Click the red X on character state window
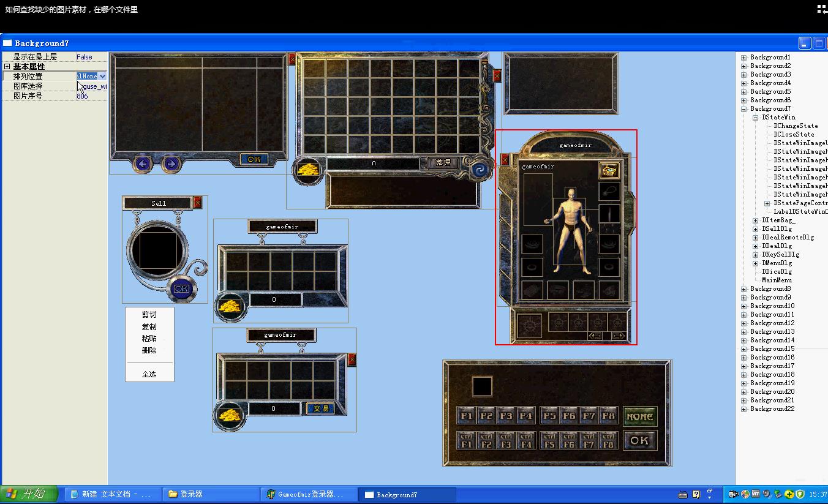The height and width of the screenshot is (504, 828). point(505,159)
